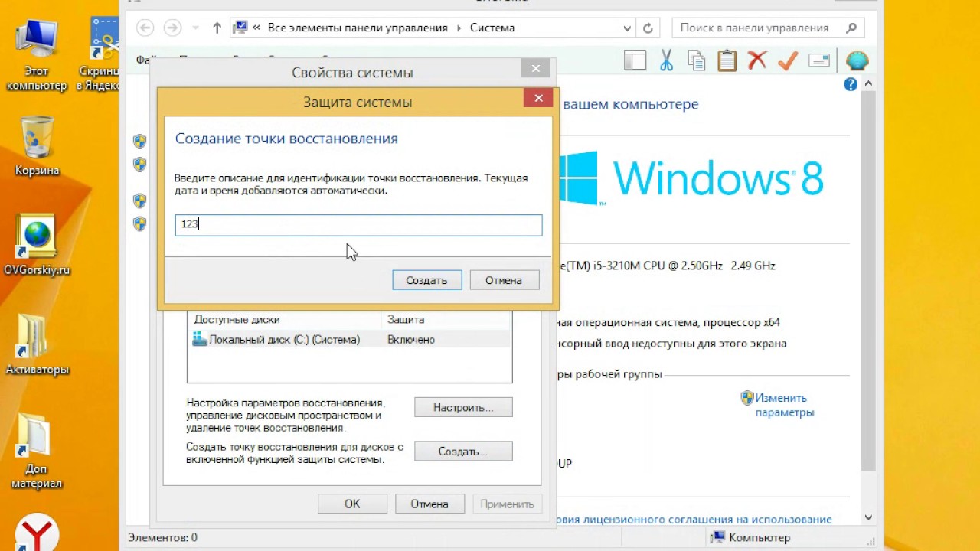980x551 pixels.
Task: Click the Forward arrow in the Explorer window
Action: pyautogui.click(x=172, y=28)
